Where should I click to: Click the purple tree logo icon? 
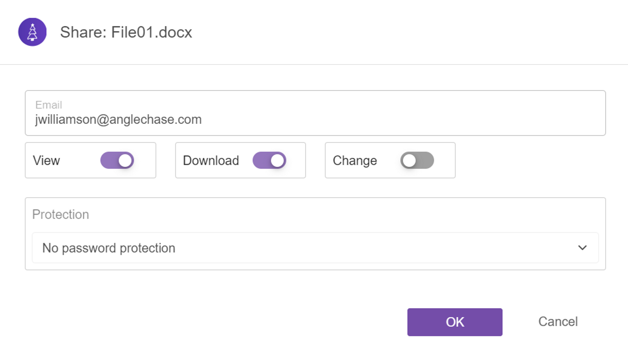(x=32, y=32)
